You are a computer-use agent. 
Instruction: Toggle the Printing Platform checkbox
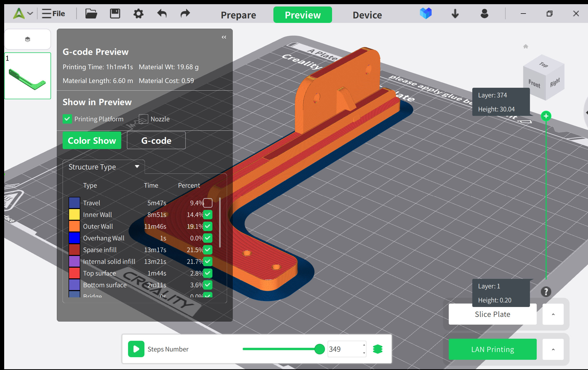tap(67, 119)
